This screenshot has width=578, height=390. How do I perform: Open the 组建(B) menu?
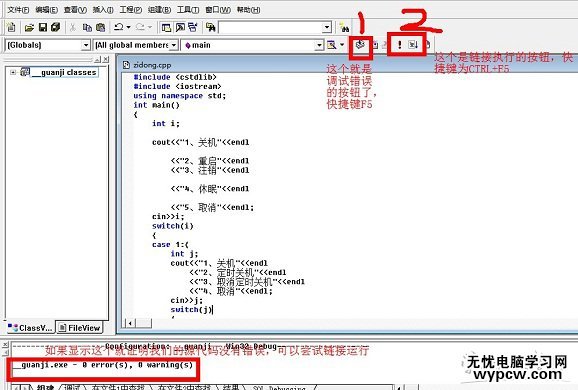point(159,10)
